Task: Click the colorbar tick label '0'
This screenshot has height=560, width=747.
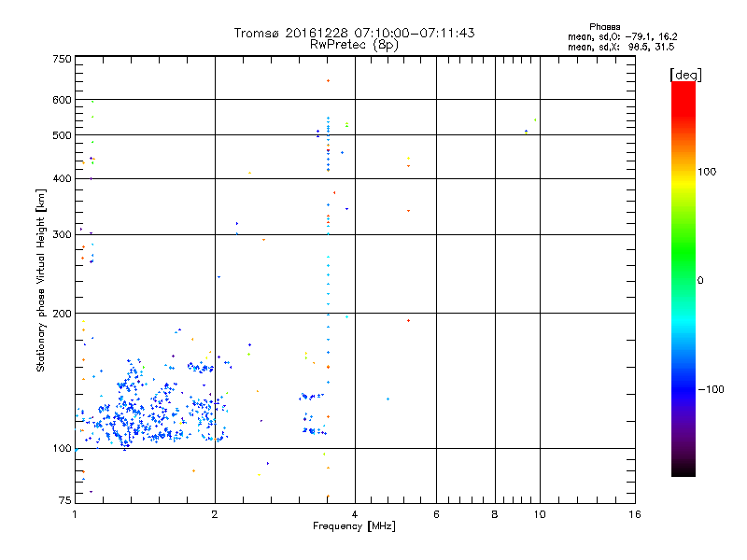Action: click(700, 281)
